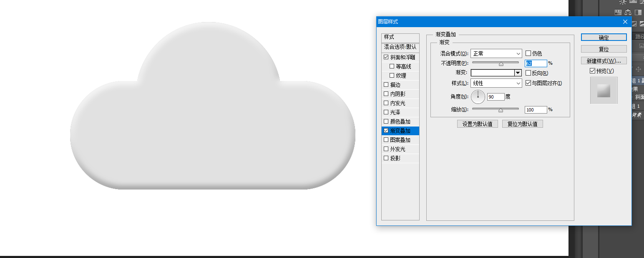644x258 pixels.
Task: Click the 不透明度 percentage input field
Action: click(x=536, y=63)
